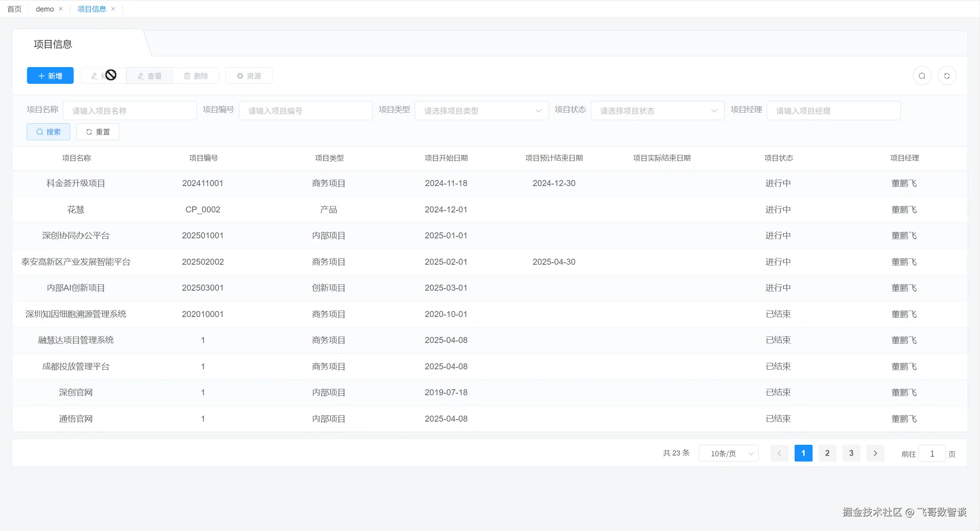Focus the 项目名称 input field

129,111
